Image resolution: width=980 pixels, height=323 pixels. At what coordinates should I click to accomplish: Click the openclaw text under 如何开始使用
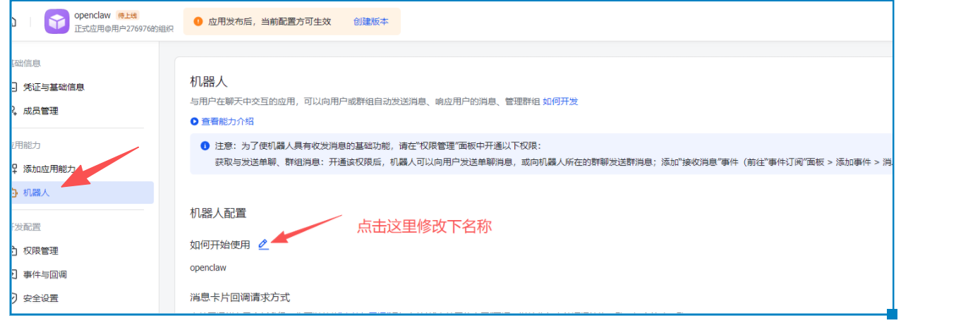(x=208, y=268)
